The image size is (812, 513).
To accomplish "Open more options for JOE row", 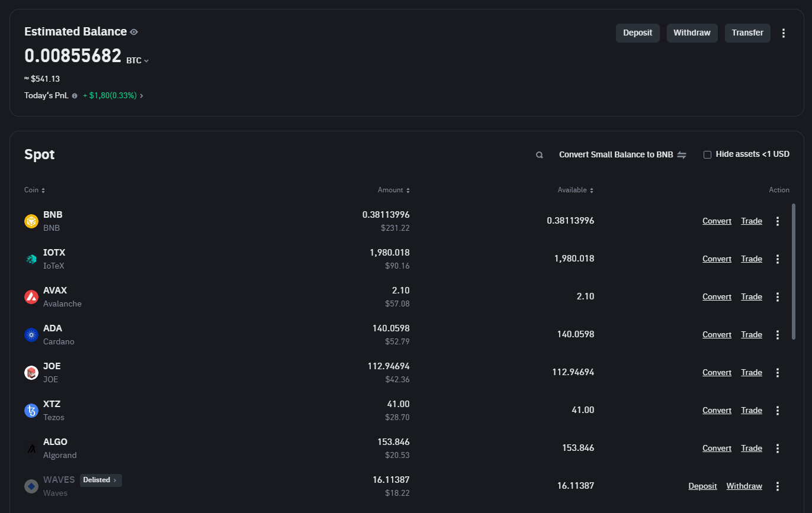I will click(778, 373).
